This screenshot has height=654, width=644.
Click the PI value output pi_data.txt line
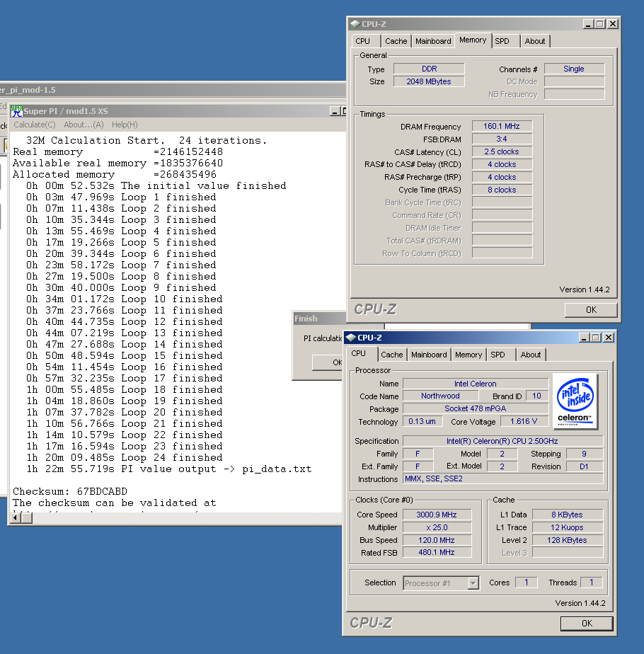(169, 469)
